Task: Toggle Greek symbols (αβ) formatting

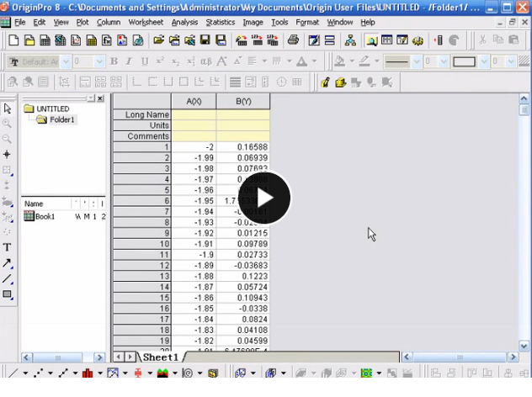Action: [x=206, y=61]
